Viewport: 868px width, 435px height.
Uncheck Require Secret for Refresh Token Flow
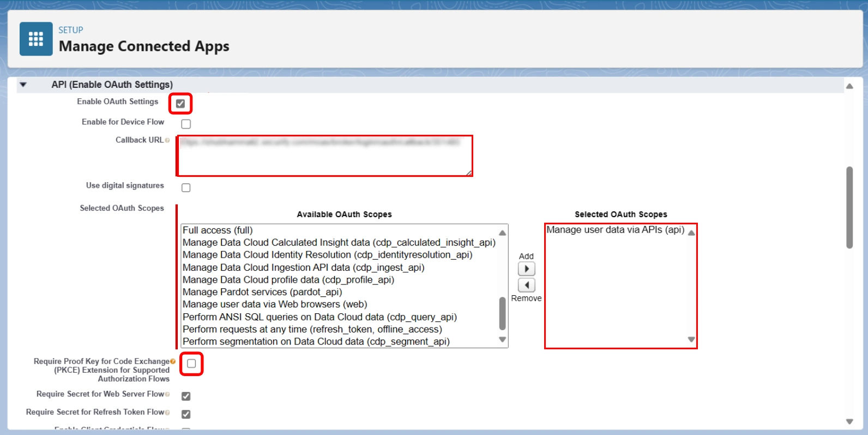click(186, 414)
